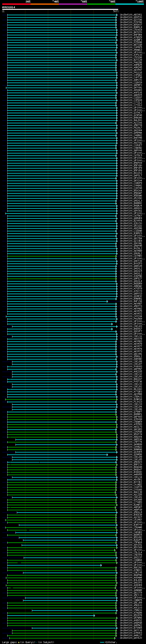146x644 pixels.
Task: Open hit UniRef100_C0PQ62
Action: point(131,75)
